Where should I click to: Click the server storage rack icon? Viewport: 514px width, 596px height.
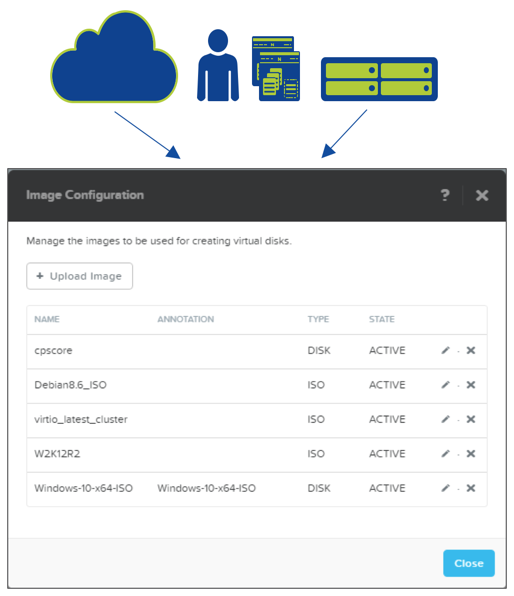point(379,79)
